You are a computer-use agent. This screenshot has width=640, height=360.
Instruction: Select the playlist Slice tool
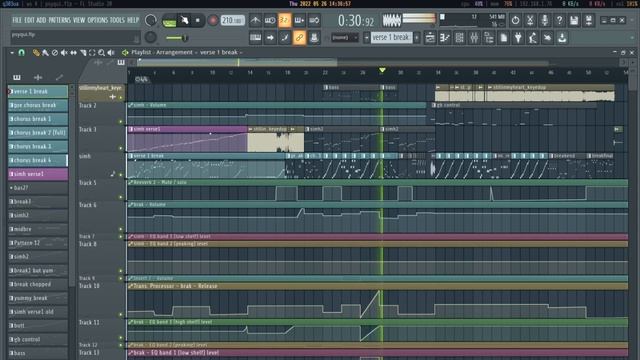(83, 52)
